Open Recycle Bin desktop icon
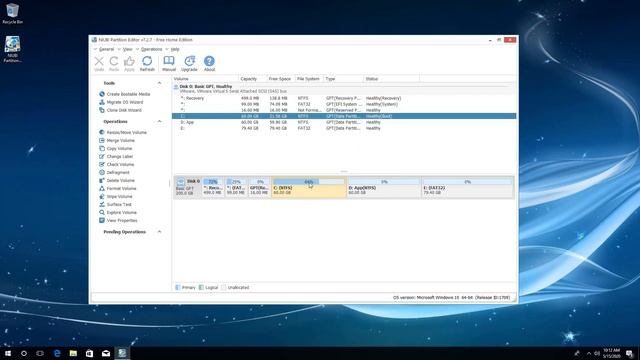This screenshot has width=640, height=360. pyautogui.click(x=12, y=14)
